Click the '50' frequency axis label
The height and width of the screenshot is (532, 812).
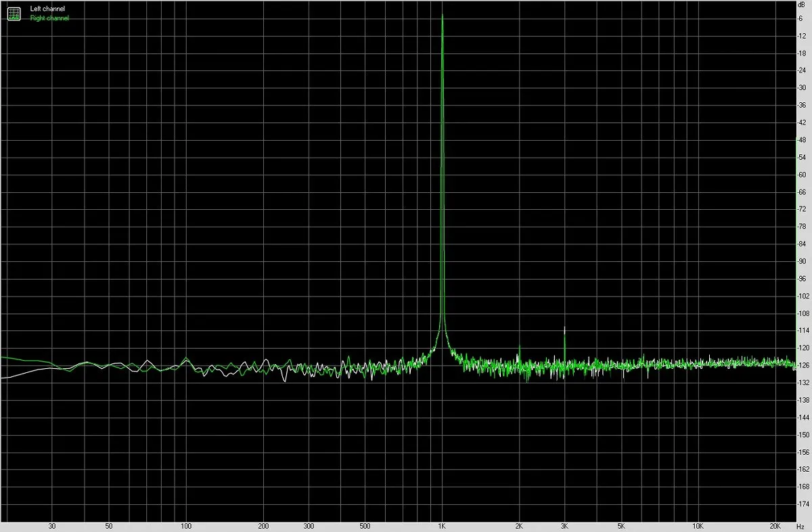pyautogui.click(x=109, y=526)
